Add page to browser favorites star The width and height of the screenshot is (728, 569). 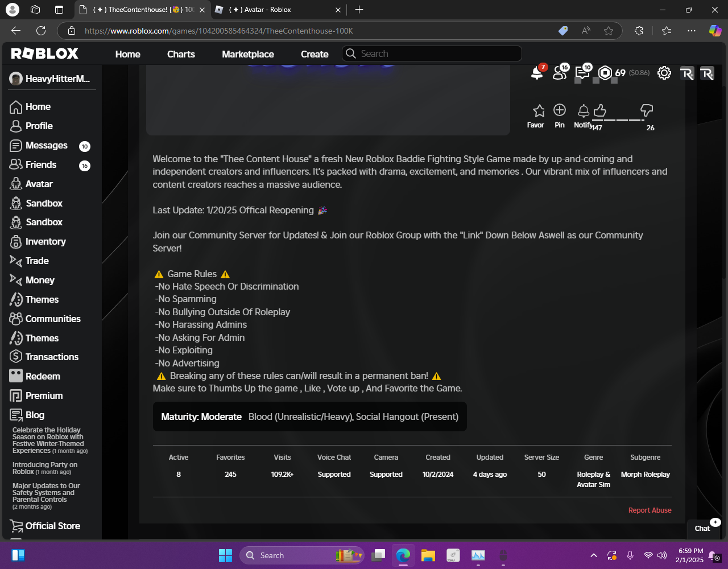[609, 31]
